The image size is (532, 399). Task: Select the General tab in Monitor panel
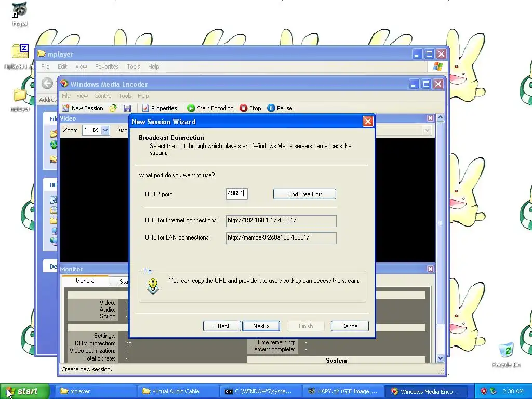pyautogui.click(x=86, y=281)
